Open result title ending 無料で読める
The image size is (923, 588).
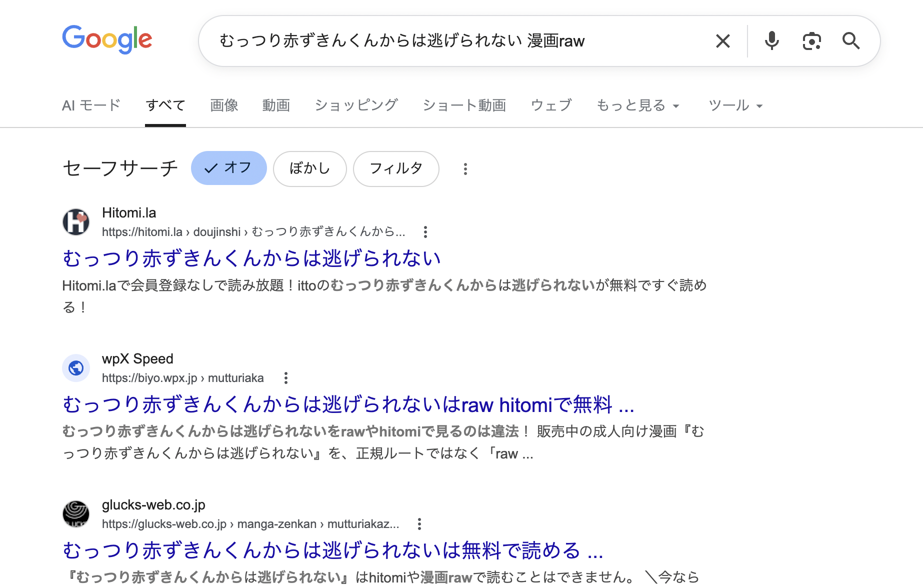(333, 550)
